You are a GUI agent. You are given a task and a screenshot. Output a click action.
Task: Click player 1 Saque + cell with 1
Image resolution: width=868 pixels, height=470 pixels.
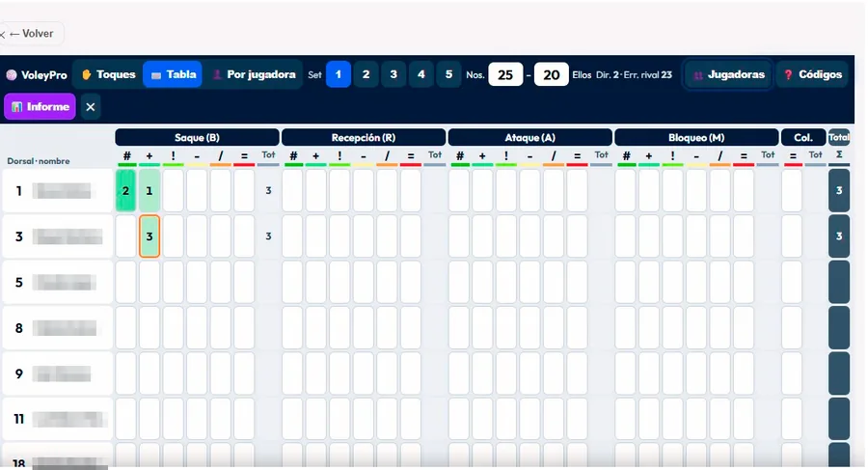(x=149, y=191)
